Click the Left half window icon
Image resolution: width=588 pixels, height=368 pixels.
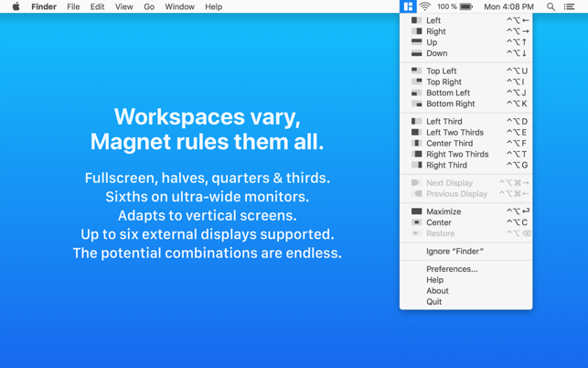point(416,20)
